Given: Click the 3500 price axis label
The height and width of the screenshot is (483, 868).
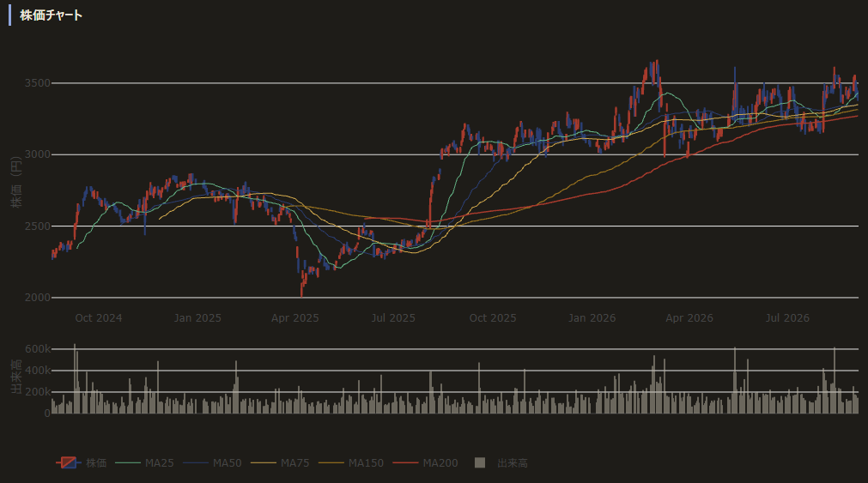Looking at the screenshot, I should pos(37,83).
